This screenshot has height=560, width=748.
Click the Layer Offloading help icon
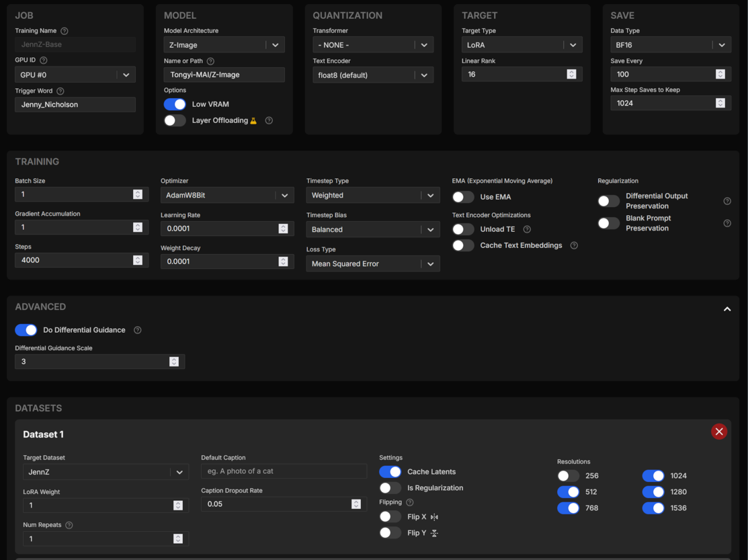tap(269, 121)
